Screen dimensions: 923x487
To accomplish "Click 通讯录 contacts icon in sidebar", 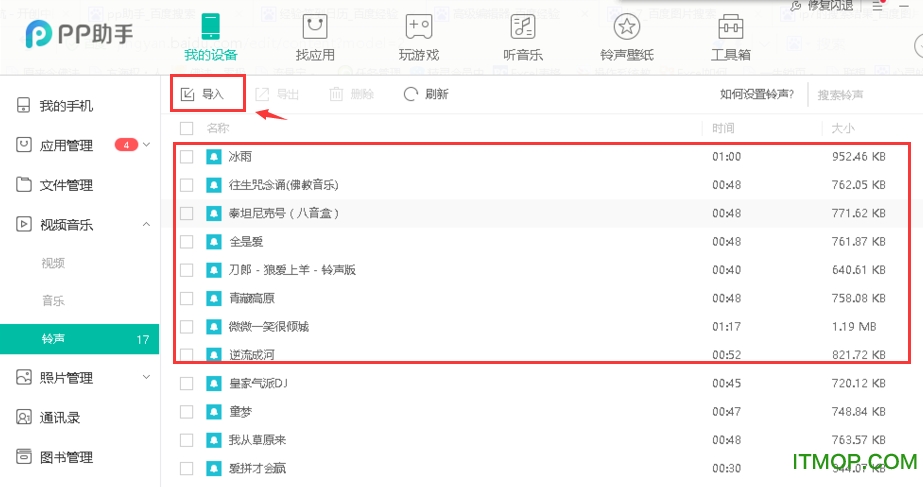I will pos(24,417).
